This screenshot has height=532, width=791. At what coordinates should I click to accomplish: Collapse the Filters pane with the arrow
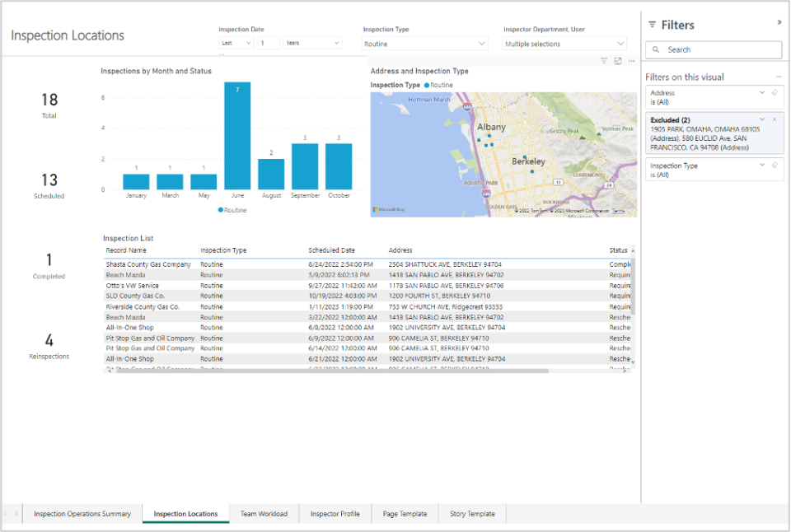(778, 23)
